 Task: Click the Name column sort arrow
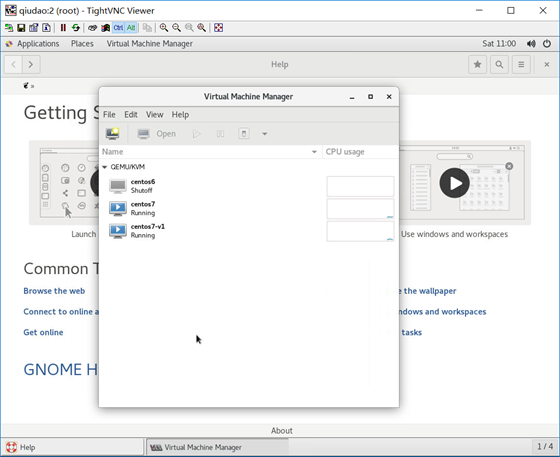point(314,152)
